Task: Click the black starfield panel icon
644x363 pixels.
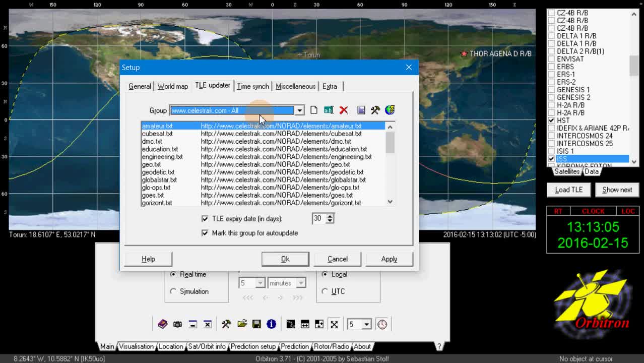Action: click(x=291, y=324)
